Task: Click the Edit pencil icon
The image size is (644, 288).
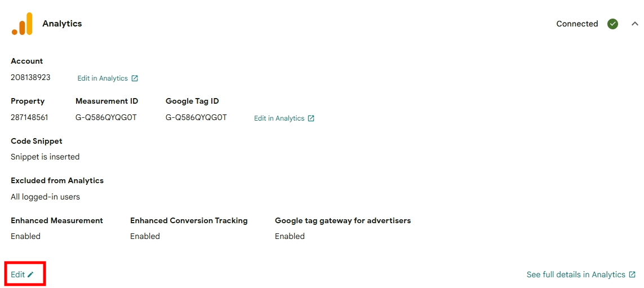Action: [31, 274]
